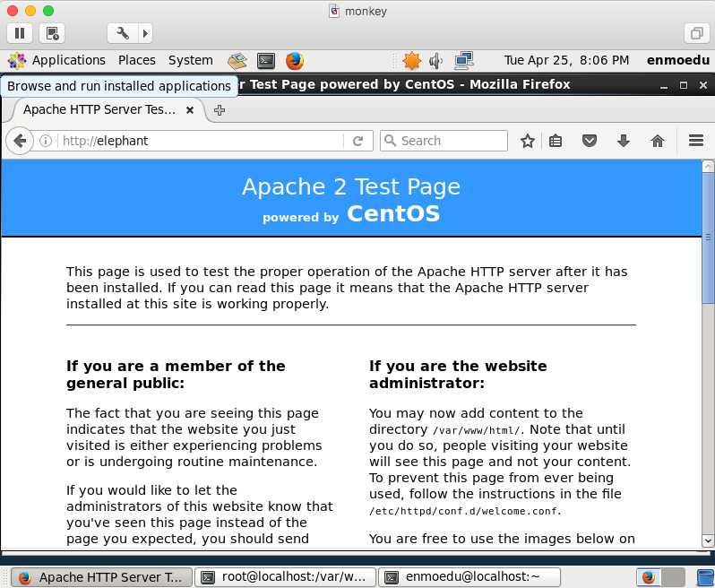Switch to enmoedu@localhost terminal window
Screen dimensions: 715x588
coord(469,577)
